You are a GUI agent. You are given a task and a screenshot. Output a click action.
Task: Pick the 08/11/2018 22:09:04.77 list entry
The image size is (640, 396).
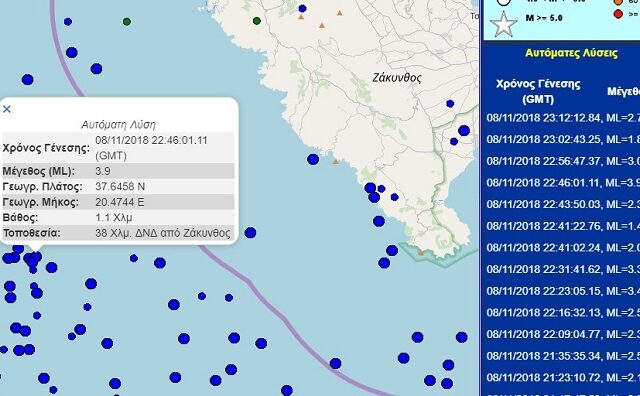[563, 334]
